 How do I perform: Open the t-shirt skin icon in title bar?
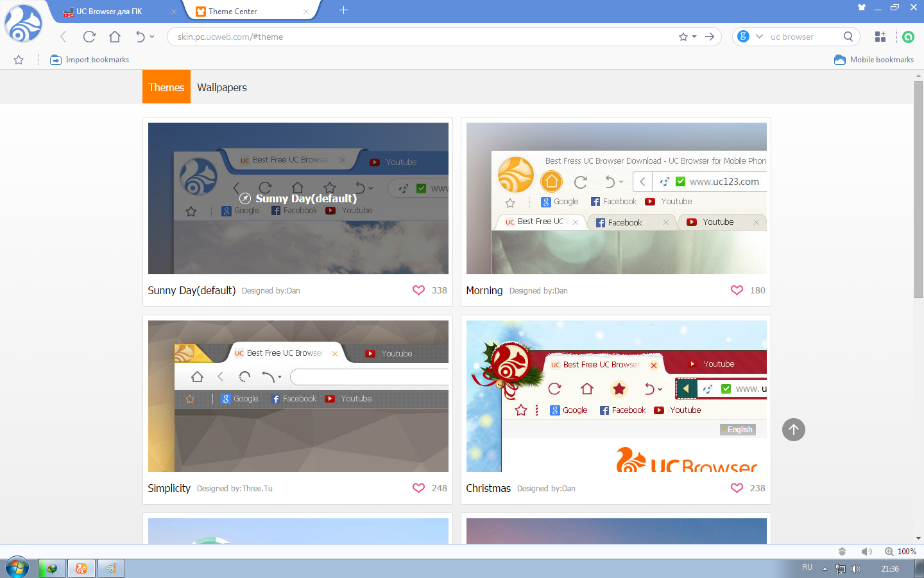point(862,7)
